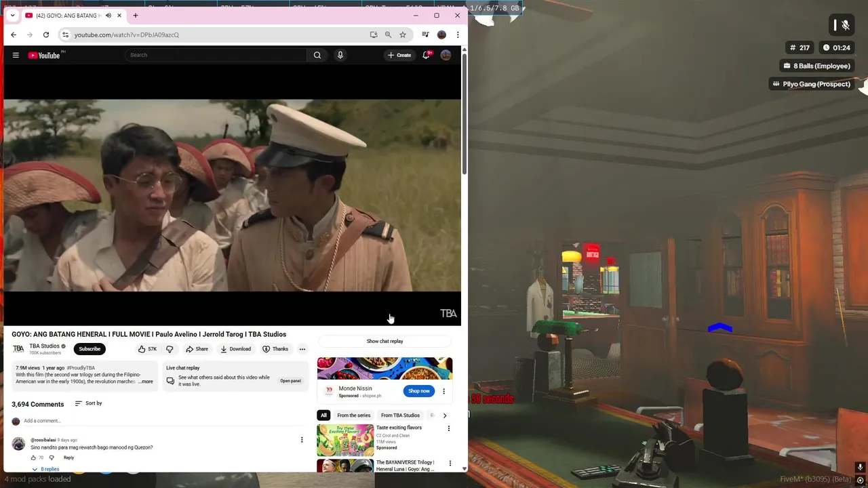Select the All filter chip
This screenshot has height=488, width=868.
pyautogui.click(x=323, y=415)
